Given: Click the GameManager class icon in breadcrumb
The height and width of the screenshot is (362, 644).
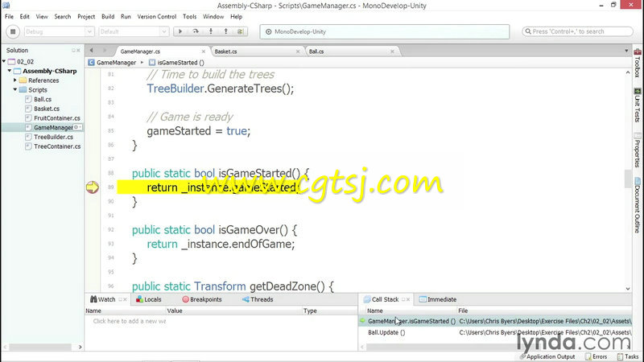Looking at the screenshot, I should click(x=91, y=63).
